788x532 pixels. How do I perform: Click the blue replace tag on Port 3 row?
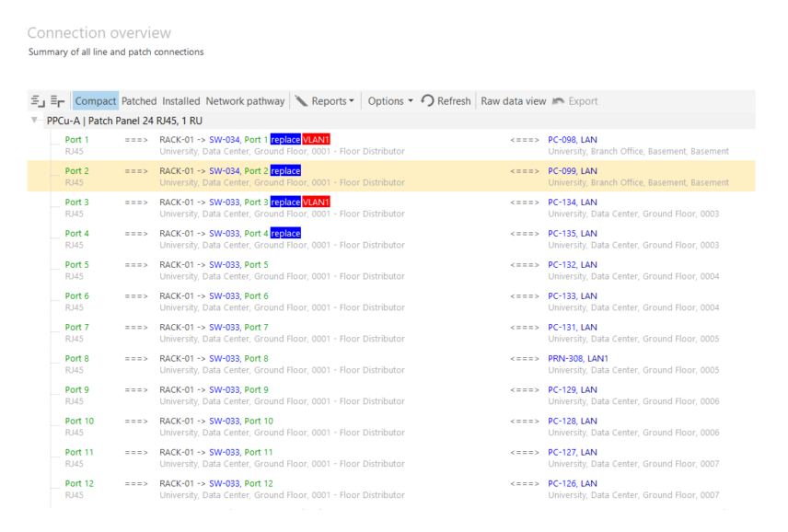pos(285,202)
